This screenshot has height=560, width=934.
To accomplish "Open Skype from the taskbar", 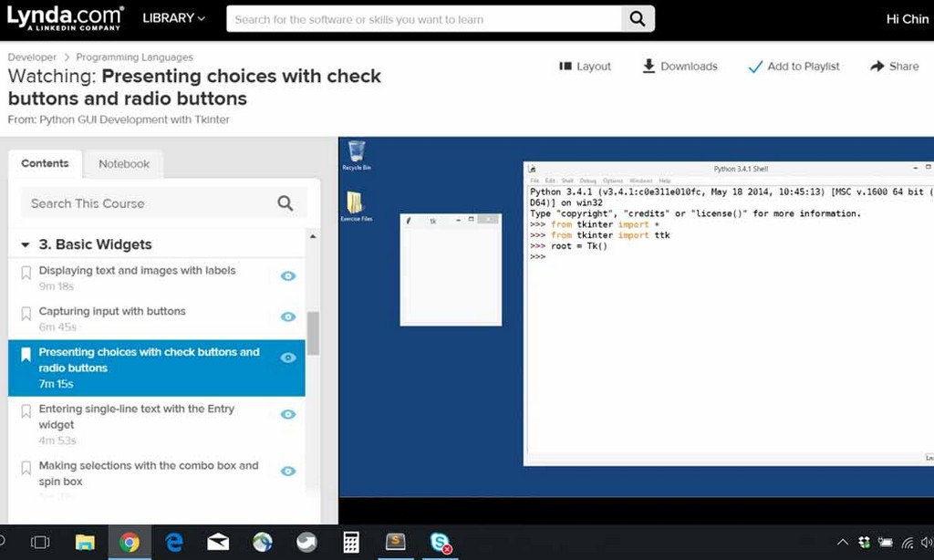I will 441,543.
